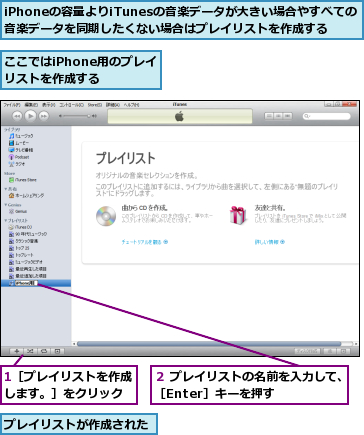Click the horizontal scrollbar thumb
Screen dimensions: 364x435
(209, 344)
